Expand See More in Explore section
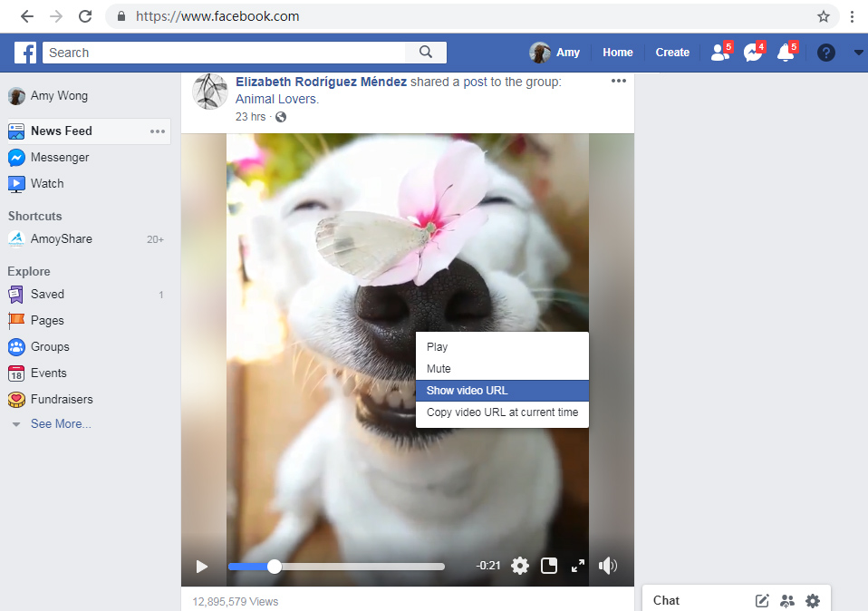Screen dimensions: 868x611 61,423
